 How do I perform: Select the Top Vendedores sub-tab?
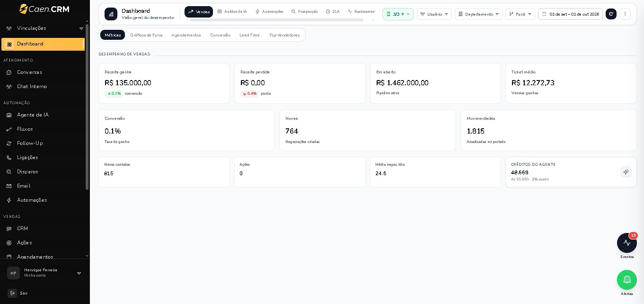coord(284,35)
